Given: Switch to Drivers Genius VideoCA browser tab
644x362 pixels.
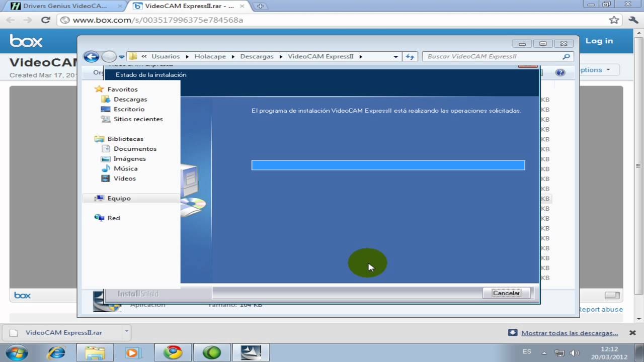Looking at the screenshot, I should (65, 6).
